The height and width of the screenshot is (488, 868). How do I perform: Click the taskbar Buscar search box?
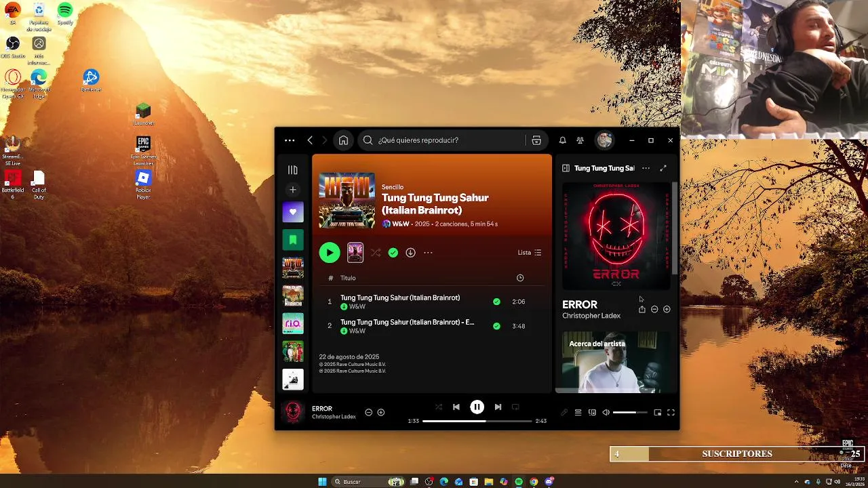pyautogui.click(x=369, y=482)
